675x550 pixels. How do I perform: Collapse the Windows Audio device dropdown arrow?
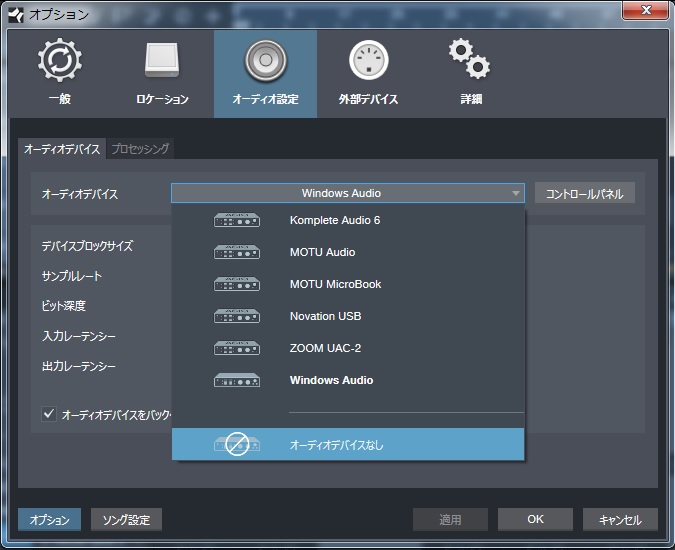pyautogui.click(x=515, y=193)
